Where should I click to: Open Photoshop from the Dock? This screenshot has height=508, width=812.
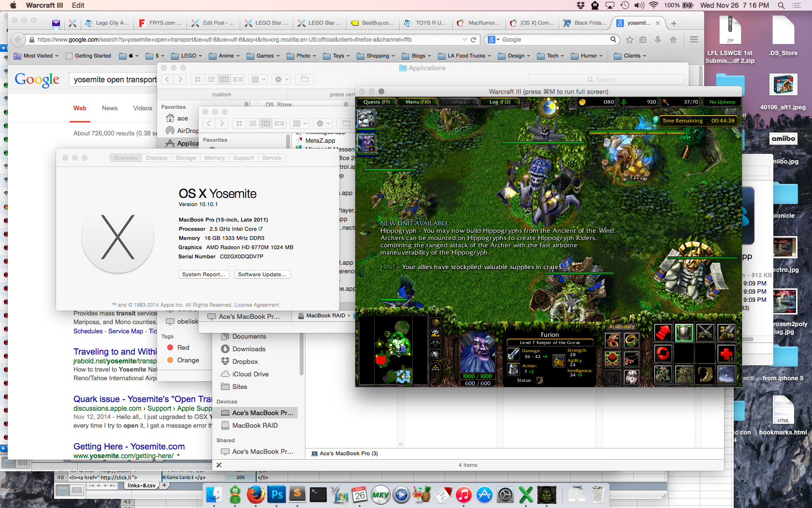(277, 494)
